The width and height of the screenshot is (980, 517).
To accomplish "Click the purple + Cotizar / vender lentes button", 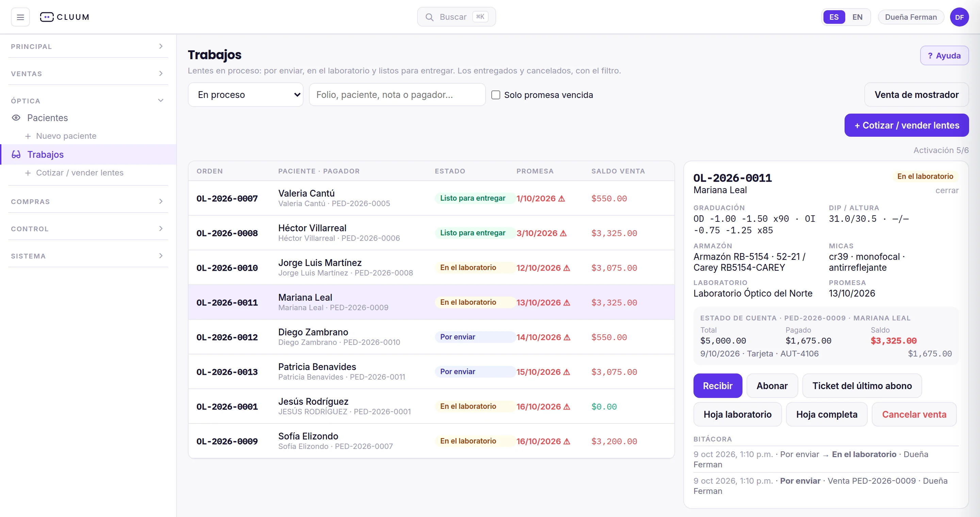I will [x=906, y=126].
